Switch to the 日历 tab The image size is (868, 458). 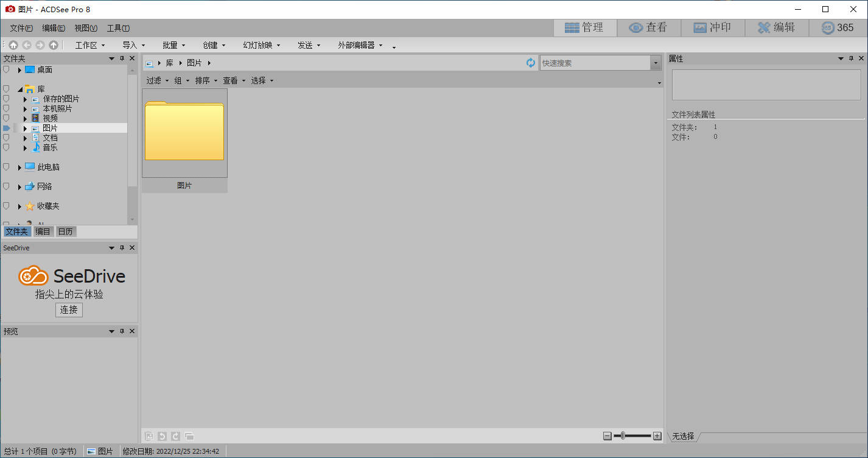coord(66,231)
